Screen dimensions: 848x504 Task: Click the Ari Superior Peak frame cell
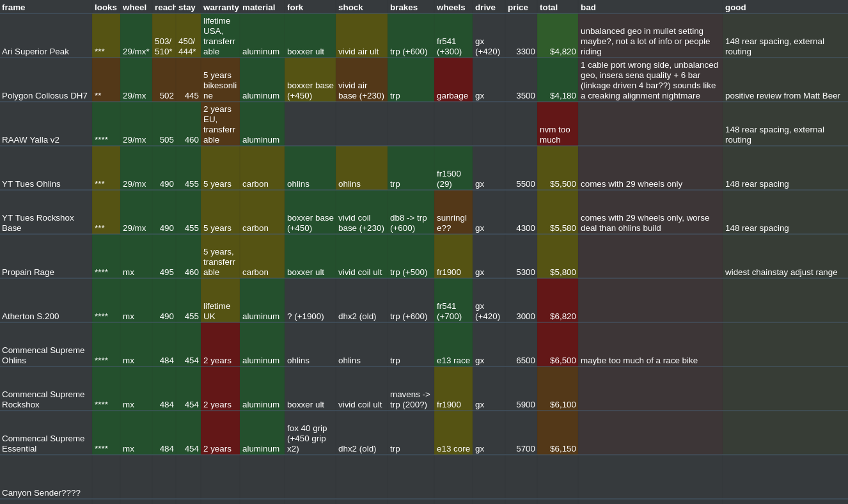tap(46, 36)
